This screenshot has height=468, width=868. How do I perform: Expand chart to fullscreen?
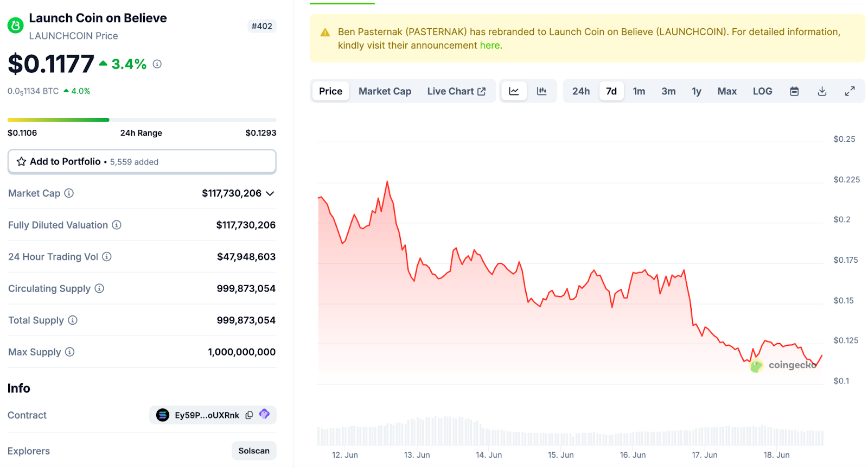tap(850, 91)
